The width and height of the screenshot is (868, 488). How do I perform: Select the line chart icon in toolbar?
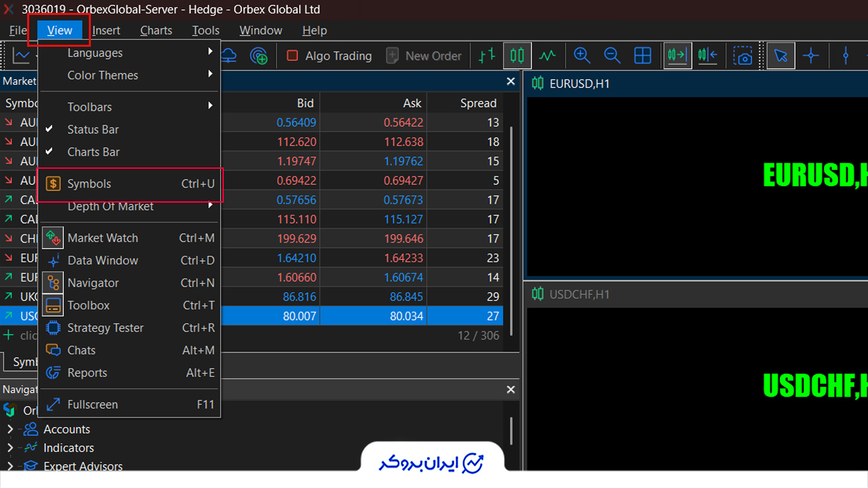[x=548, y=56]
